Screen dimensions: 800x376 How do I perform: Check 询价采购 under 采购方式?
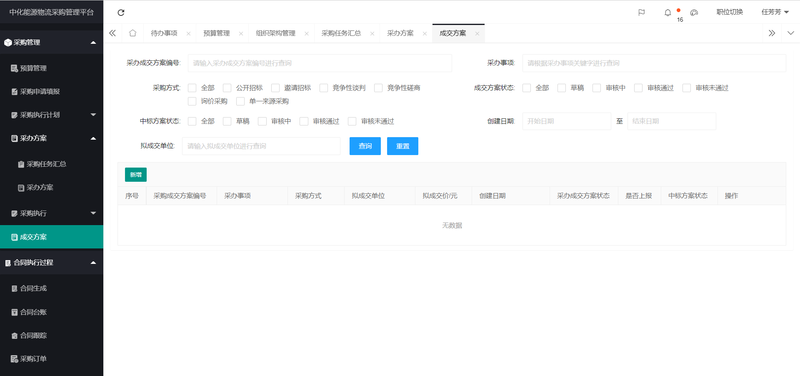192,101
